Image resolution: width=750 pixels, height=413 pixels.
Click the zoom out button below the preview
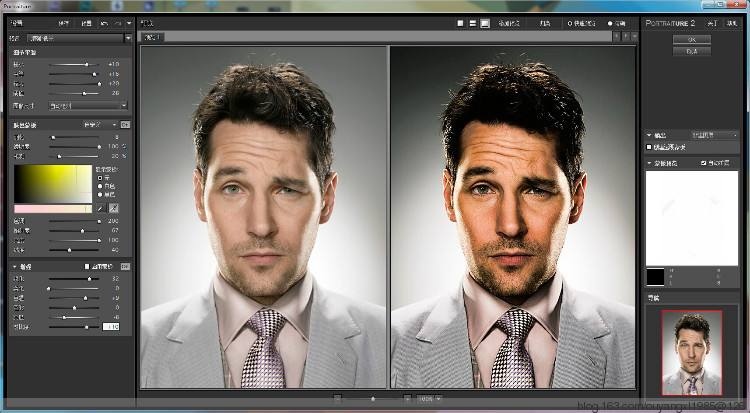pos(337,397)
